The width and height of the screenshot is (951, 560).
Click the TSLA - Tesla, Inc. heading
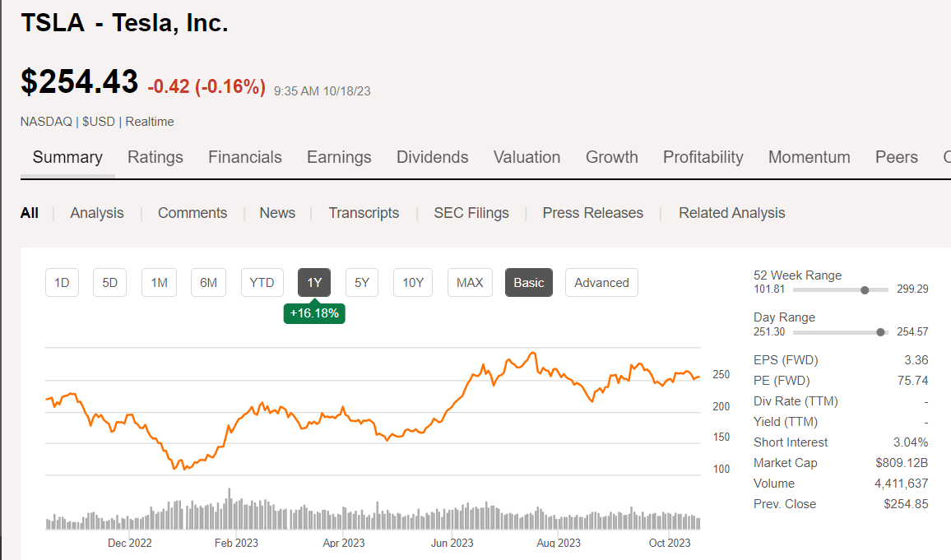[124, 23]
